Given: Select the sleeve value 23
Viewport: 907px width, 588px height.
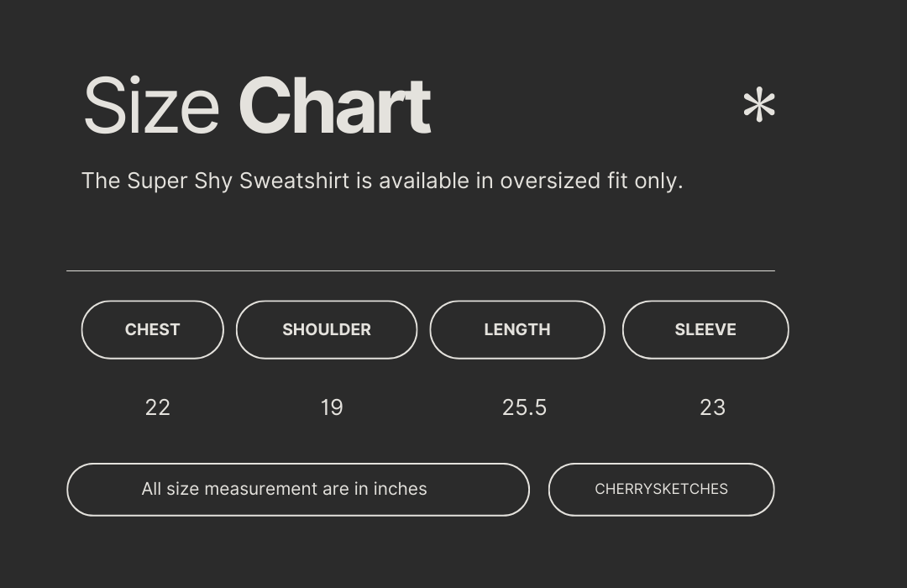Looking at the screenshot, I should [x=712, y=407].
